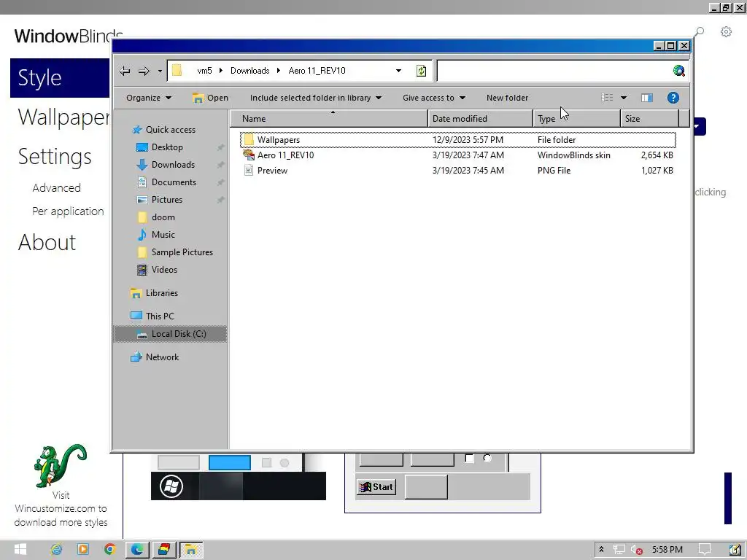The width and height of the screenshot is (747, 560).
Task: Open Desktop in navigation pane
Action: [x=160, y=147]
